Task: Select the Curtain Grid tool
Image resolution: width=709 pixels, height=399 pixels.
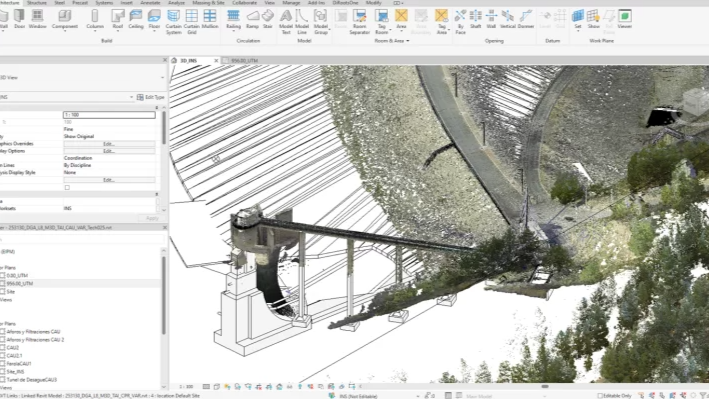Action: (x=192, y=22)
